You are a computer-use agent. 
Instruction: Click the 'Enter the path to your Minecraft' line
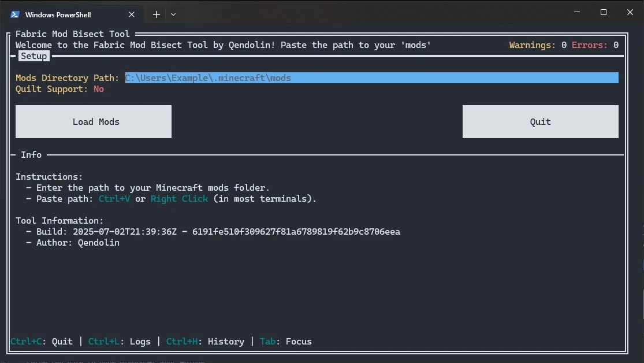[x=147, y=187]
